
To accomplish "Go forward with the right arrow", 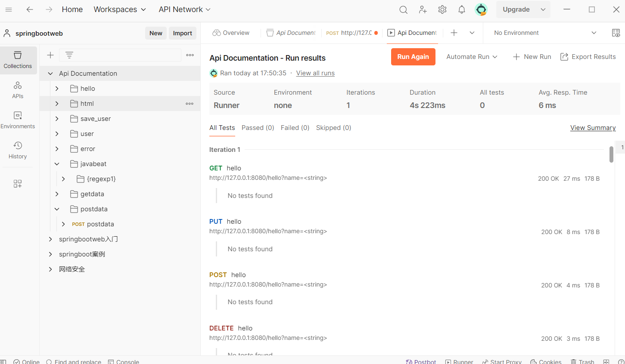I will 49,9.
